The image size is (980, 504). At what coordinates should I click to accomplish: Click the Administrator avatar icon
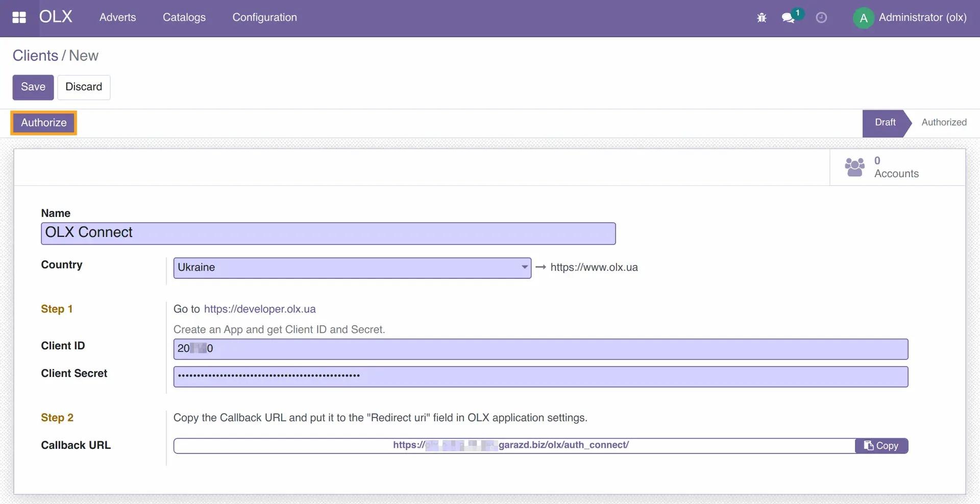[863, 18]
